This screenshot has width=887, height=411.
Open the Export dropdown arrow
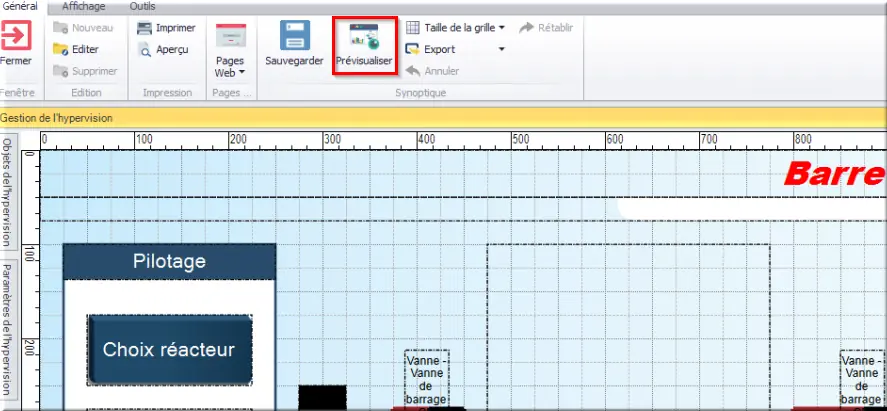pos(501,50)
